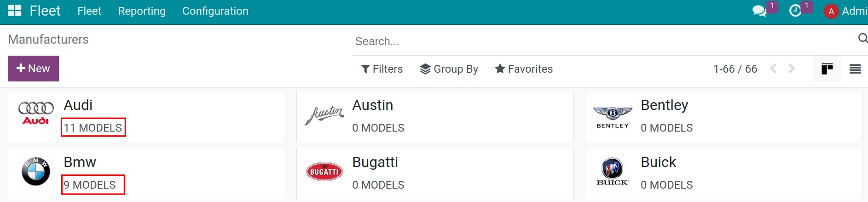This screenshot has height=202, width=868.
Task: Switch to Kanban view
Action: (827, 69)
